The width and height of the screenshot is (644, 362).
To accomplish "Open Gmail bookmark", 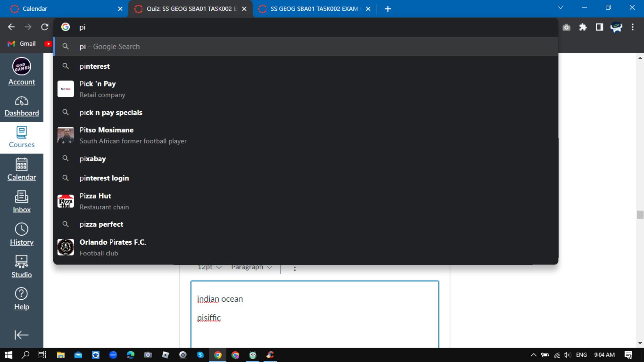I will (x=21, y=44).
